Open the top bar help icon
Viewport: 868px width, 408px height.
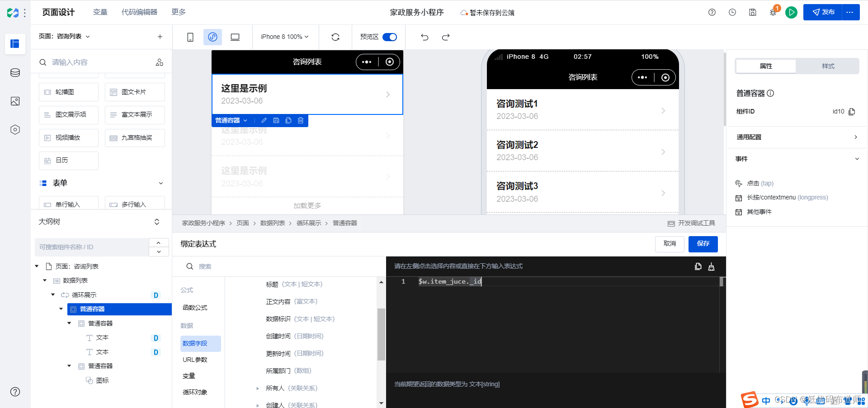pos(712,12)
